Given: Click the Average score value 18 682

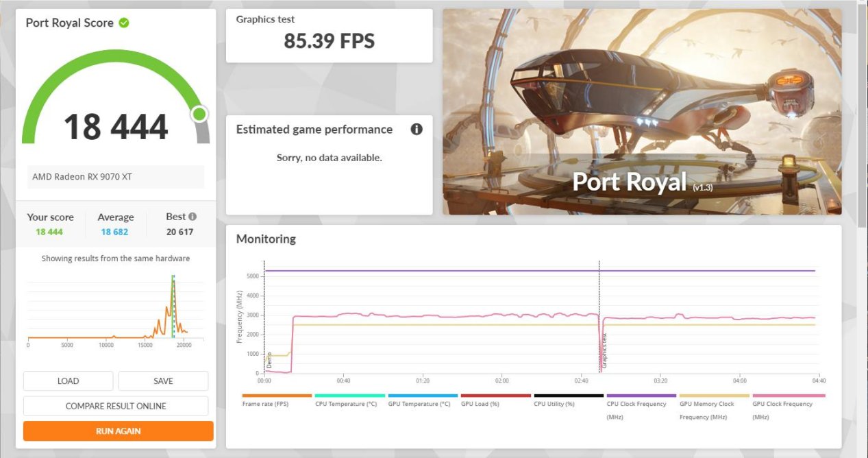Looking at the screenshot, I should (x=114, y=232).
